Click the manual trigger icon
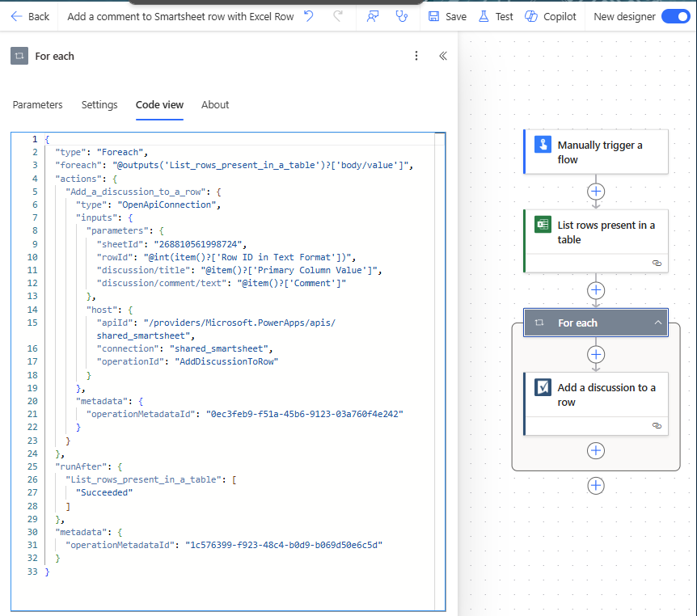Screen dimensions: 697x616 pos(543,144)
